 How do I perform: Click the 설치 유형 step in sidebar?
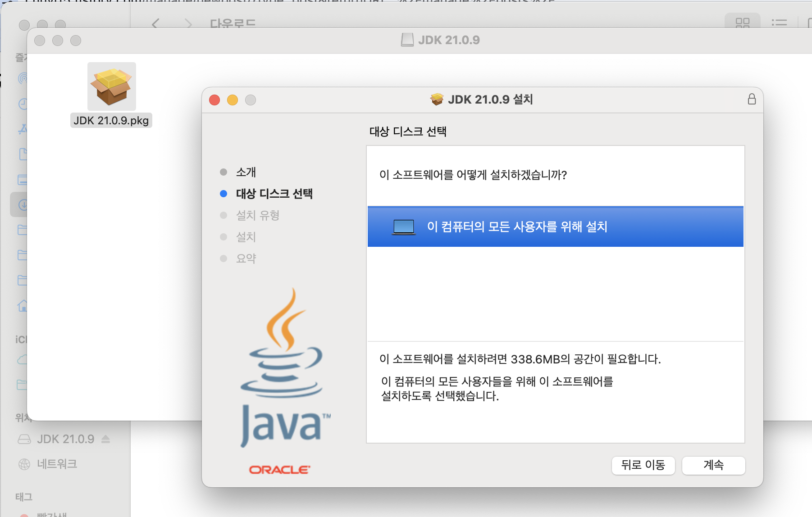[x=257, y=215]
